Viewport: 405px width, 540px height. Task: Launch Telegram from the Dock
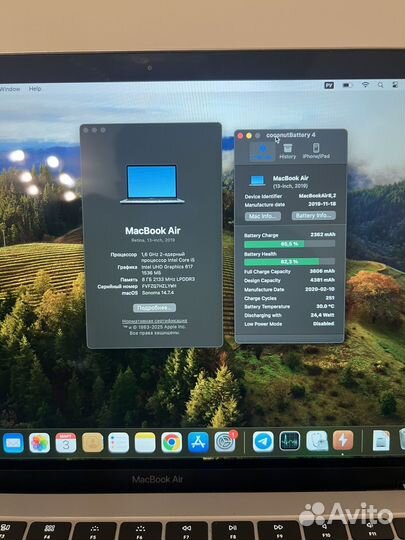tap(263, 442)
